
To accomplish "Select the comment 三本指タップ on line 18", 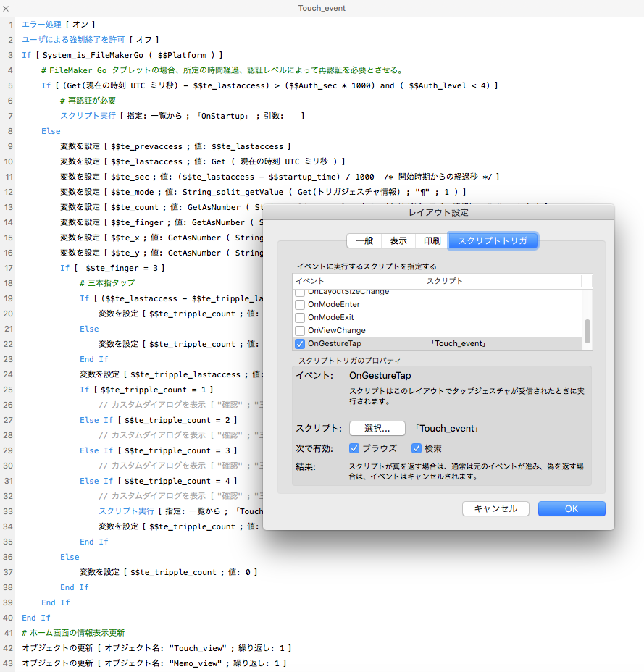I will (x=107, y=283).
